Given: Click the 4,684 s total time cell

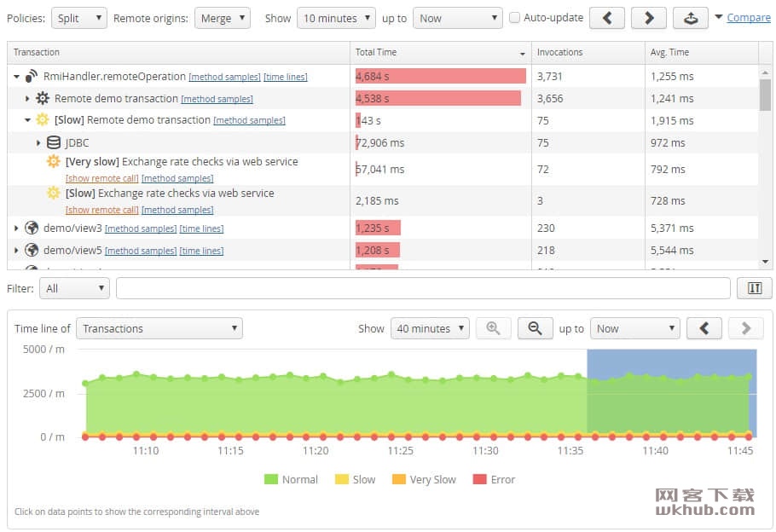Looking at the screenshot, I should pyautogui.click(x=441, y=76).
